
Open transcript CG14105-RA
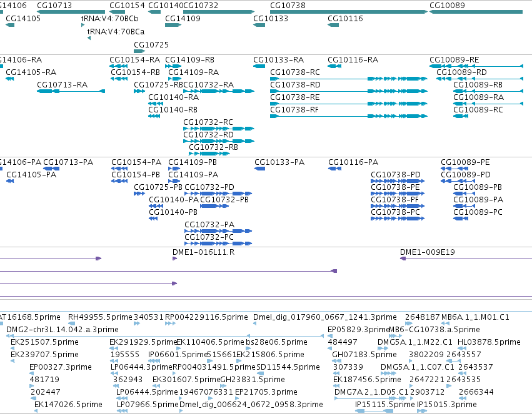click(31, 72)
